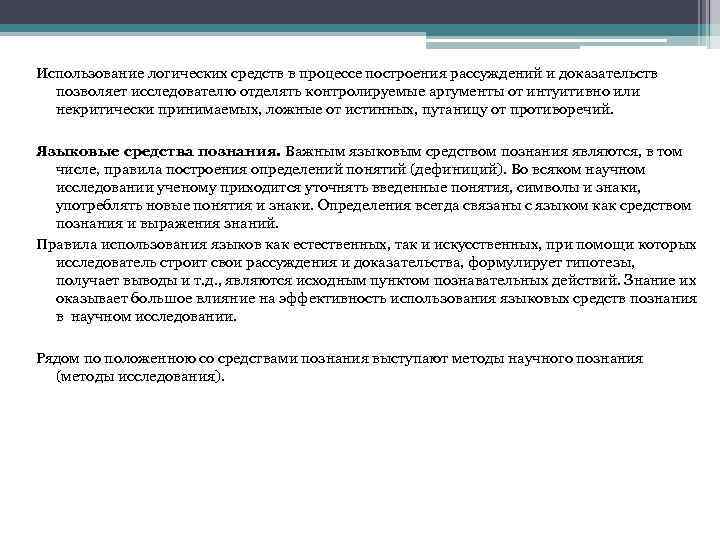Click the line 'познания и выражения знаний.'
Image resolution: width=720 pixels, height=540 pixels.
[x=168, y=224]
